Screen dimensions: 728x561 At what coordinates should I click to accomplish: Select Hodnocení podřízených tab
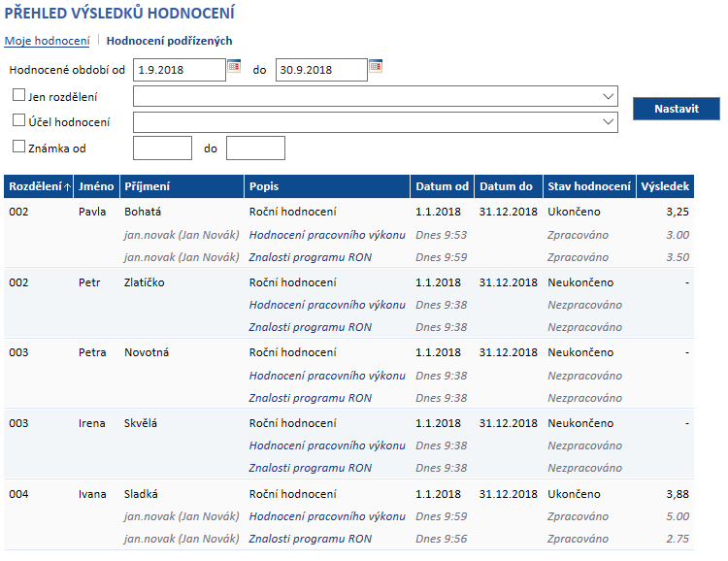tap(169, 41)
